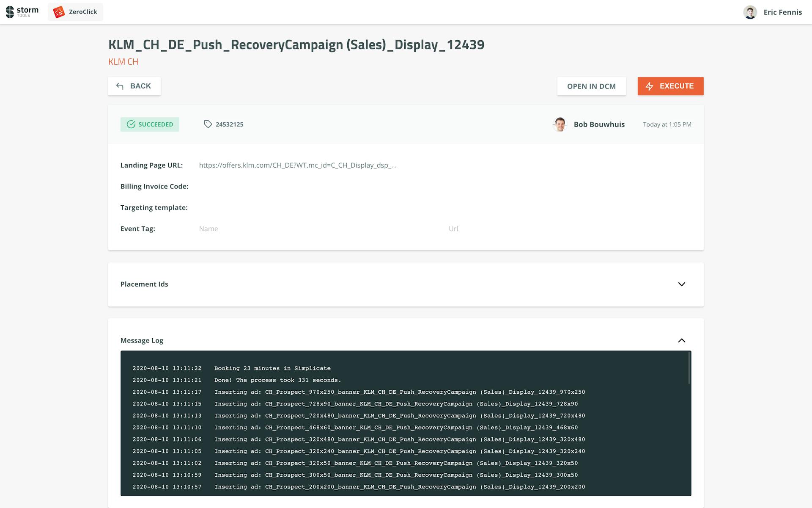This screenshot has height=508, width=812.
Task: Click the ZeroClick app icon
Action: click(59, 12)
